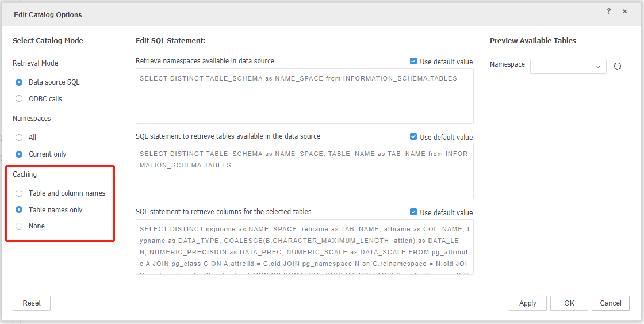This screenshot has height=324, width=644.
Task: Click the retrieve tables SQL text area
Action: (x=304, y=171)
